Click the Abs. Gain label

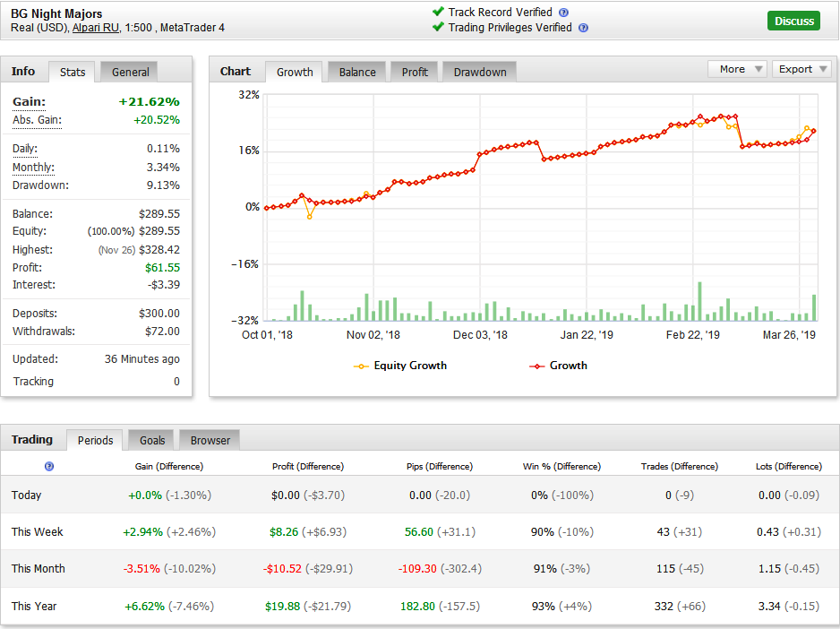37,120
